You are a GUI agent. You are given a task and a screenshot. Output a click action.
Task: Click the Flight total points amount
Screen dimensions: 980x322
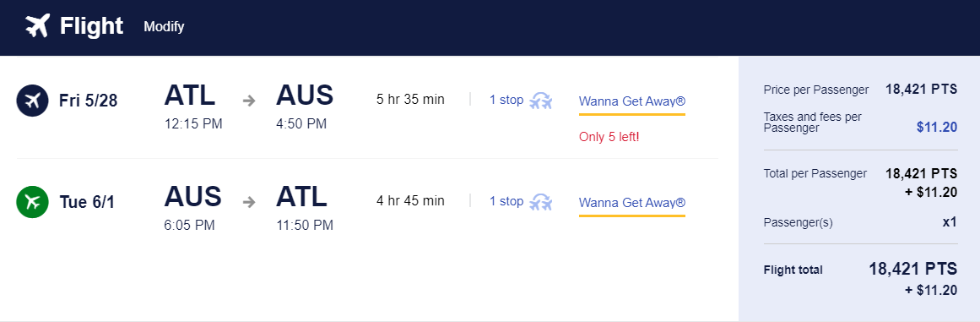(912, 269)
